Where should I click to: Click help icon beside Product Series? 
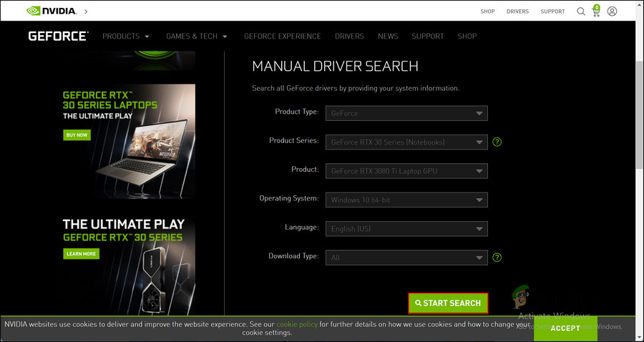click(x=497, y=142)
